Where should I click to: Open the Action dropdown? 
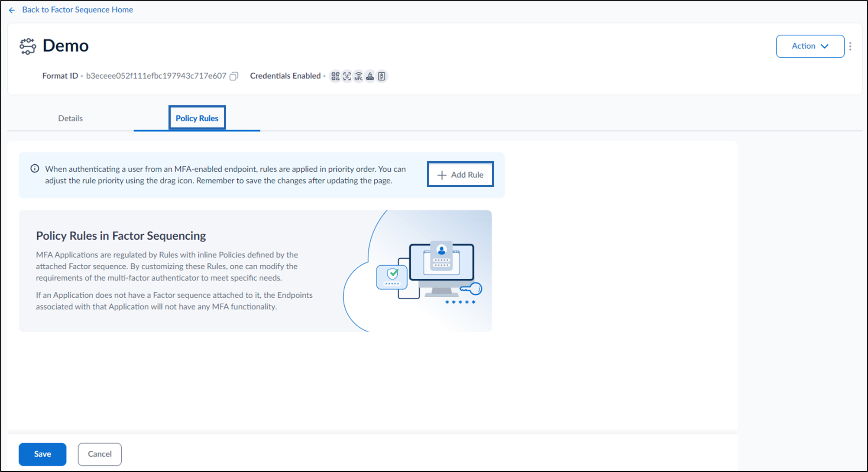pos(810,46)
